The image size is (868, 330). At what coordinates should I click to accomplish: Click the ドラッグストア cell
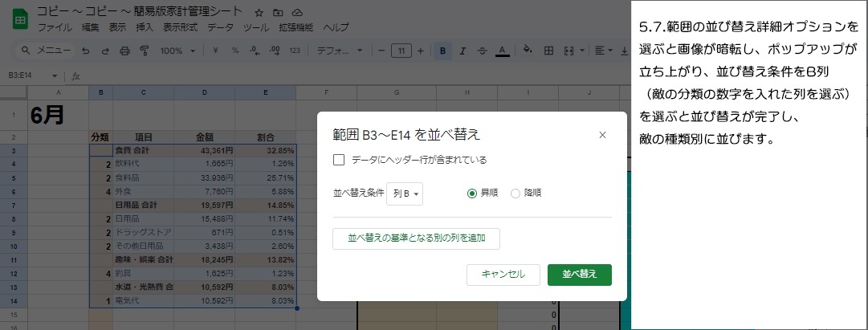point(144,232)
